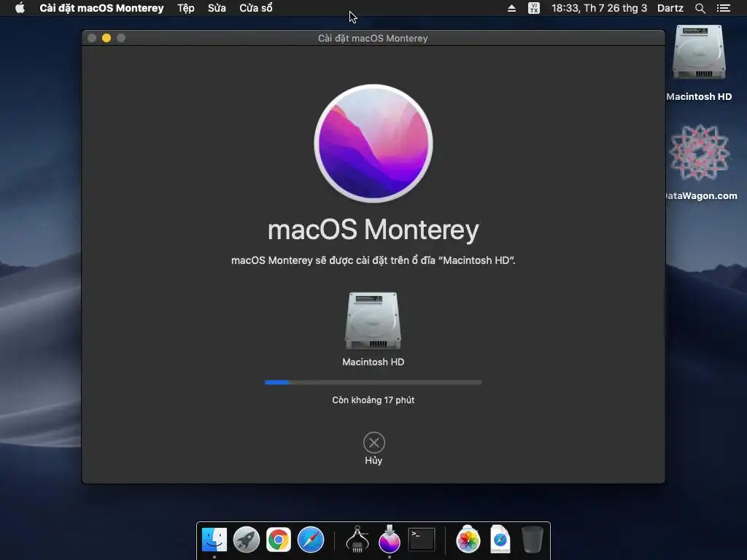Launch Google Chrome from the Dock

click(x=278, y=540)
